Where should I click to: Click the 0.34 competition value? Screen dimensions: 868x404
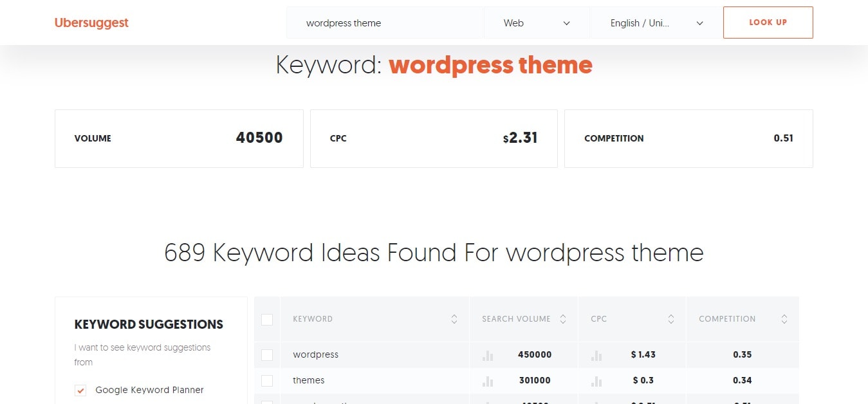[x=743, y=380]
